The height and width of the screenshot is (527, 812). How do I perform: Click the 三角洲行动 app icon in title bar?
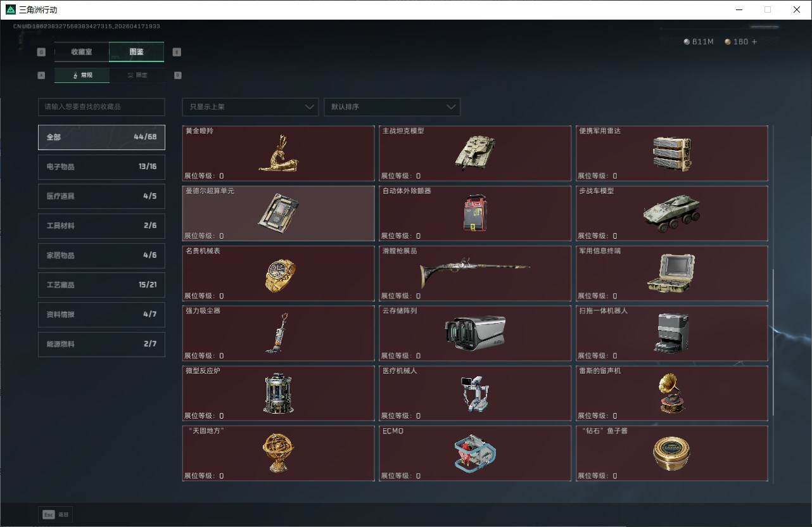[x=10, y=10]
